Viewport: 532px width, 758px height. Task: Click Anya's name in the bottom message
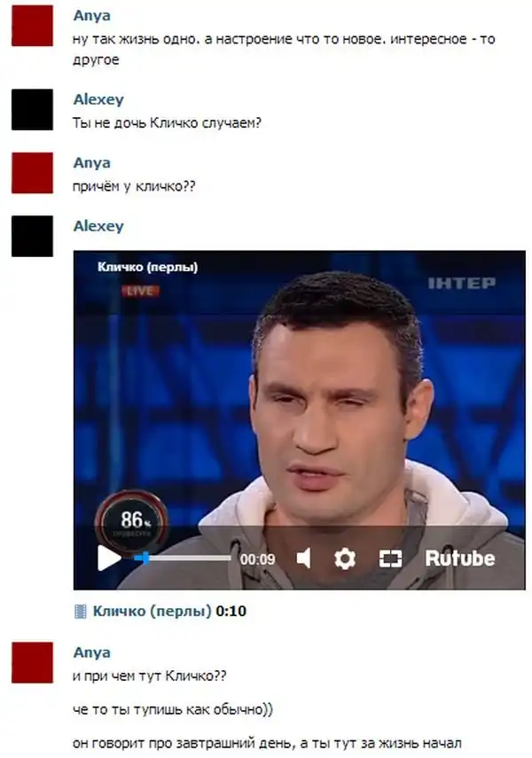click(92, 653)
